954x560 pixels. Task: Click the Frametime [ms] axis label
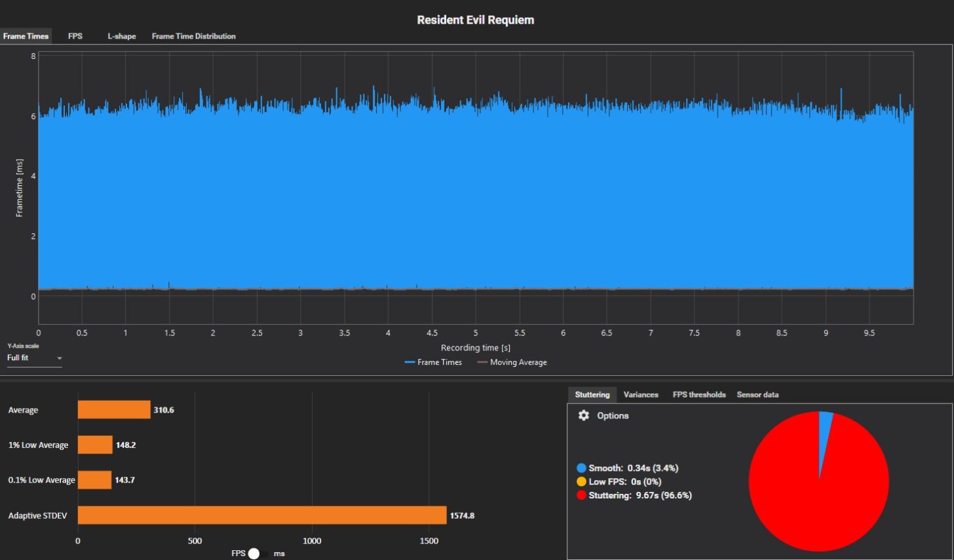20,188
